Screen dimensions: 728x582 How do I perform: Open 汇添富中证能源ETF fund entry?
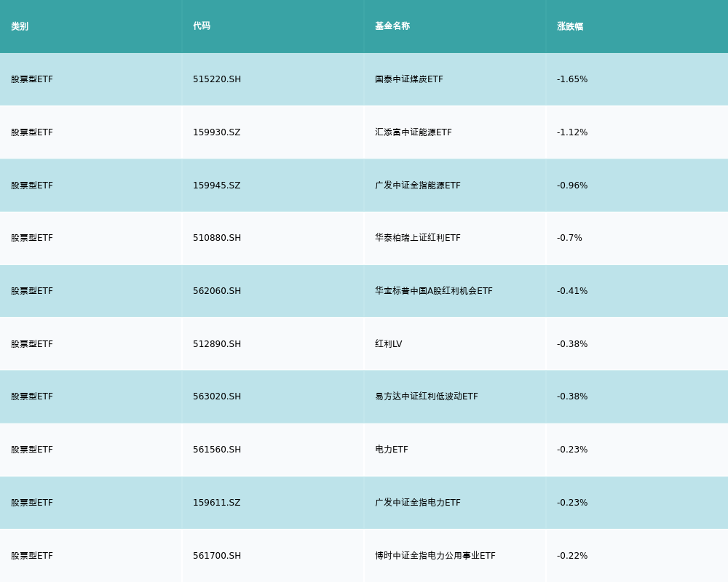413,132
